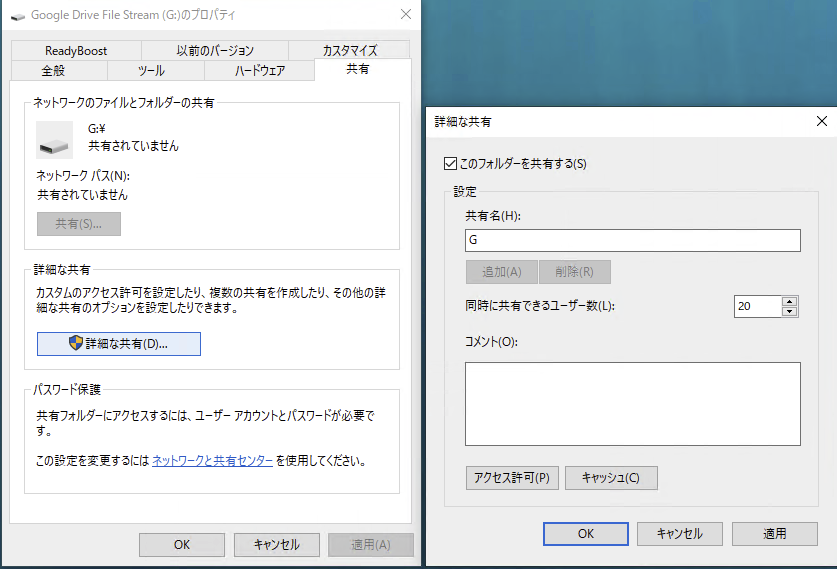Open ネットワークと共有センター link
This screenshot has height=569, width=837.
pyautogui.click(x=212, y=462)
